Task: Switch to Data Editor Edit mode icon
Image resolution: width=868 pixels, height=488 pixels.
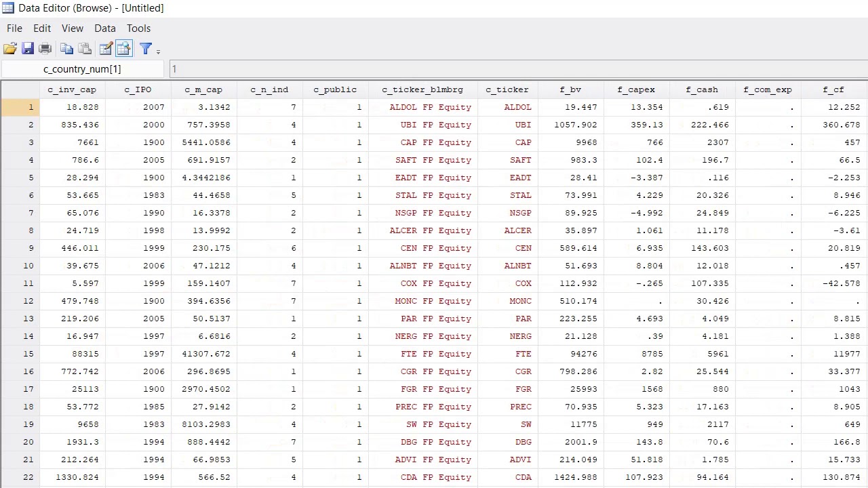Action: point(106,48)
